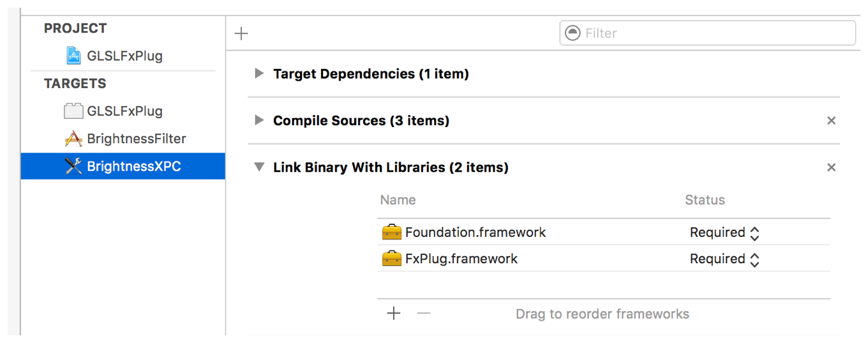Click the GLSLFxPlug project file icon
The image size is (868, 343).
tap(74, 56)
